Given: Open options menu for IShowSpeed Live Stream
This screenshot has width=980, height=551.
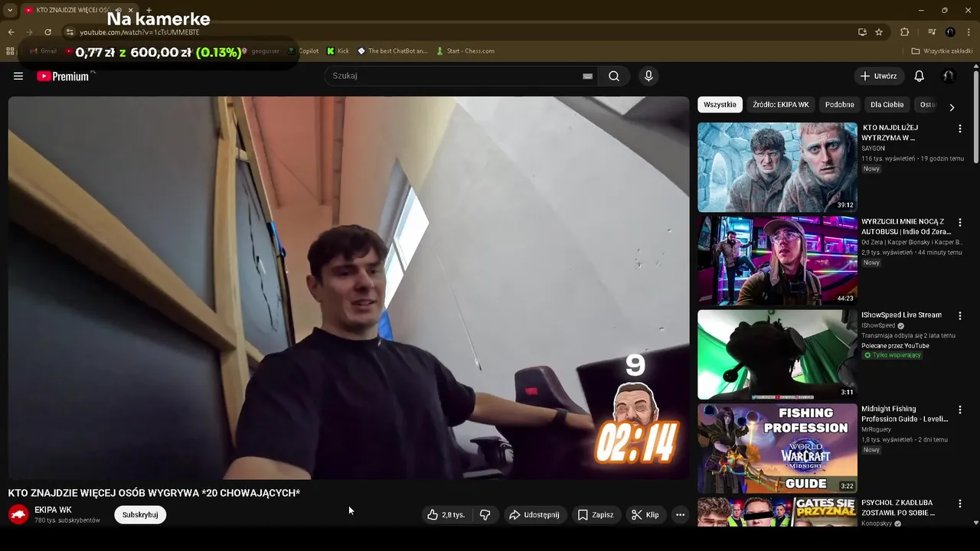Looking at the screenshot, I should [x=959, y=316].
